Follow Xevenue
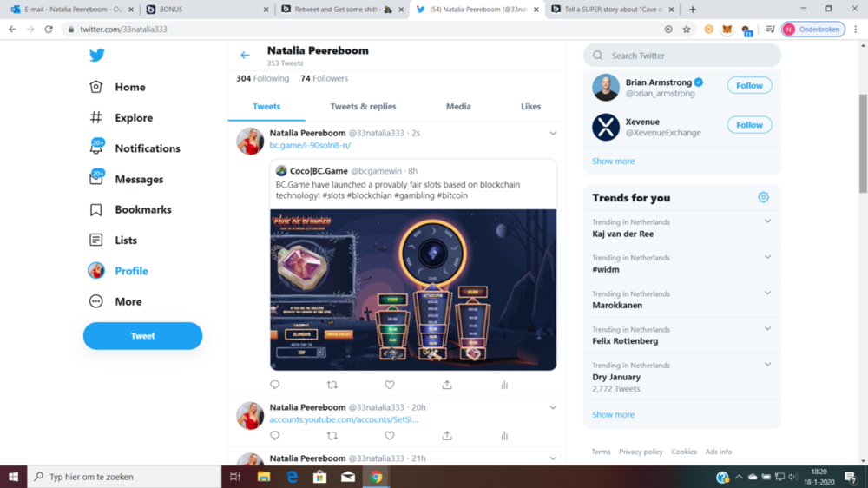This screenshot has height=488, width=868. 749,125
